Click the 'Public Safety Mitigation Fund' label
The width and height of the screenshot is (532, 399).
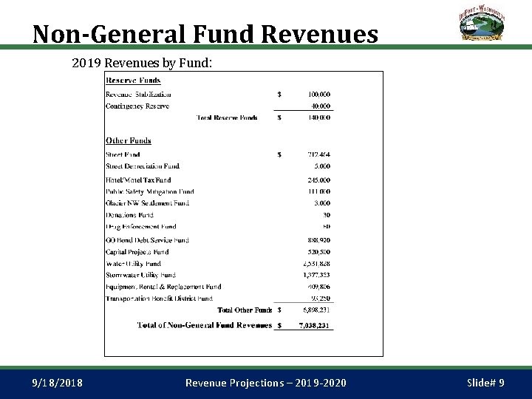149,191
